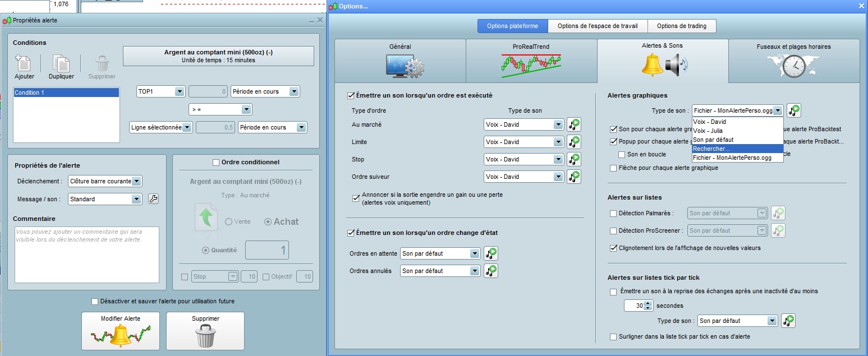Viewport: 868px width, 356px height.
Task: Click the large Supprimer alert button
Action: (x=205, y=331)
